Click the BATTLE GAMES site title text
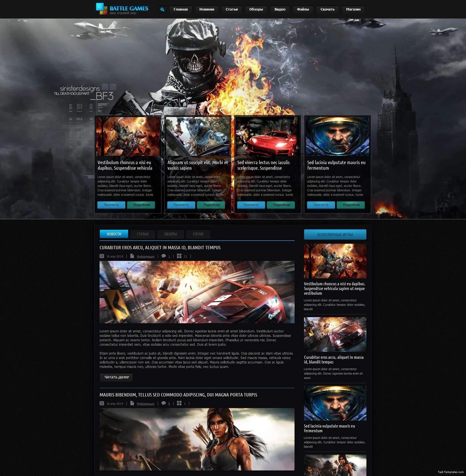The height and width of the screenshot is (476, 466). 129,8
